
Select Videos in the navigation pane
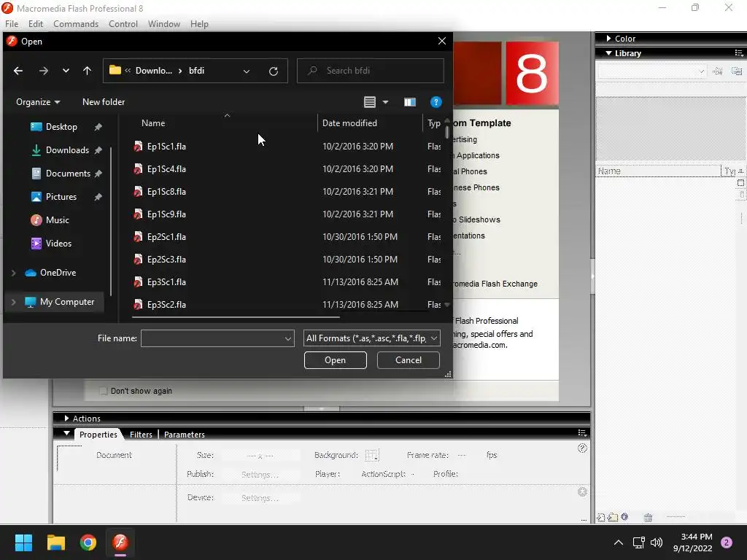point(58,244)
